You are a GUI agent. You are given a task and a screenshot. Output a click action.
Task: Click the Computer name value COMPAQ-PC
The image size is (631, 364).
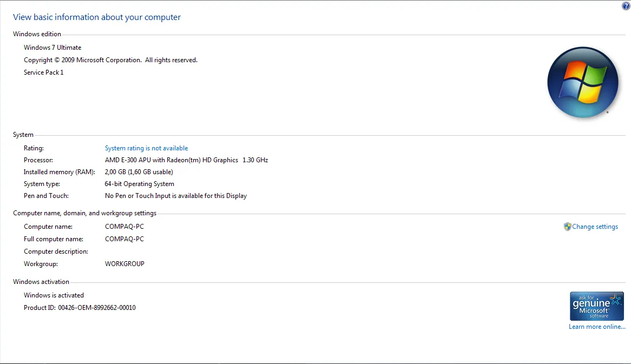tap(124, 227)
